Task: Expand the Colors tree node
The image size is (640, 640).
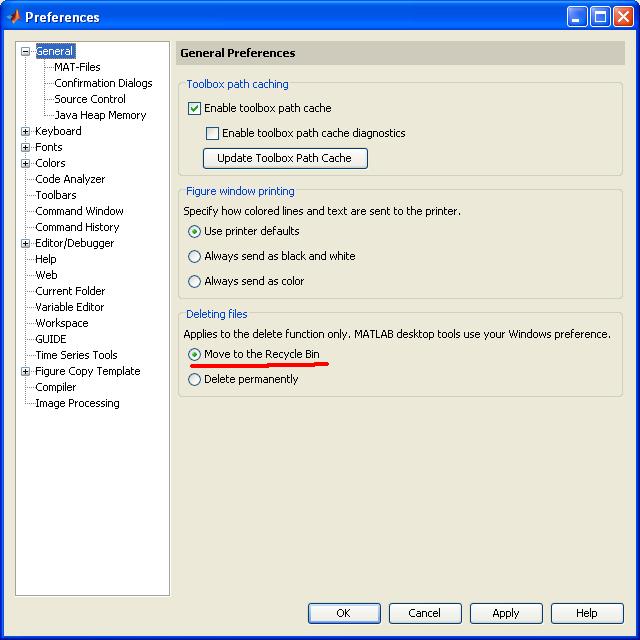Action: 26,163
